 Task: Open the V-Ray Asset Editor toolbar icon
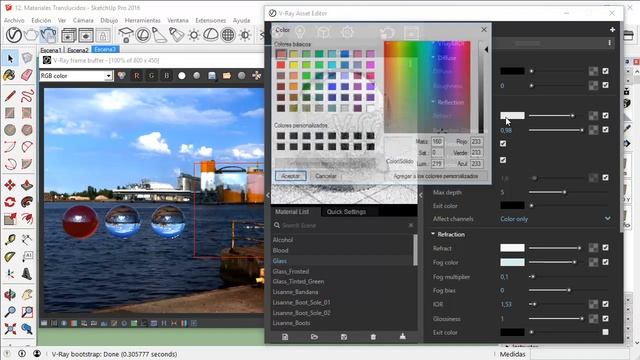point(13,35)
